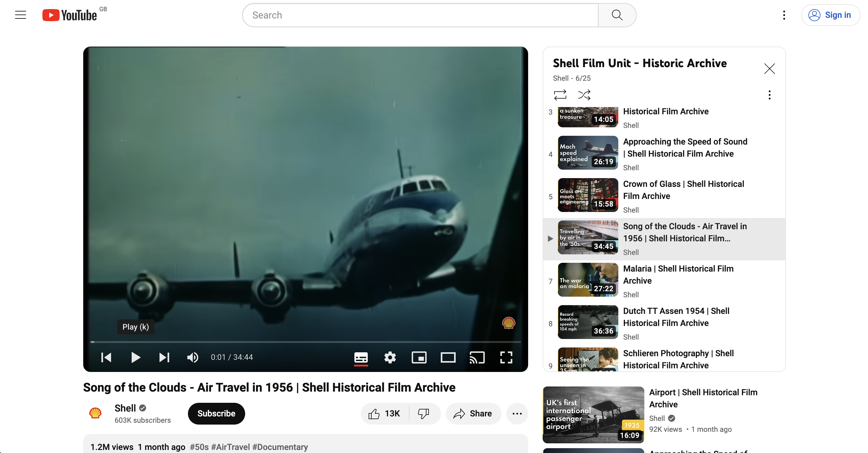Switch to theater mode
The image size is (868, 453).
448,357
